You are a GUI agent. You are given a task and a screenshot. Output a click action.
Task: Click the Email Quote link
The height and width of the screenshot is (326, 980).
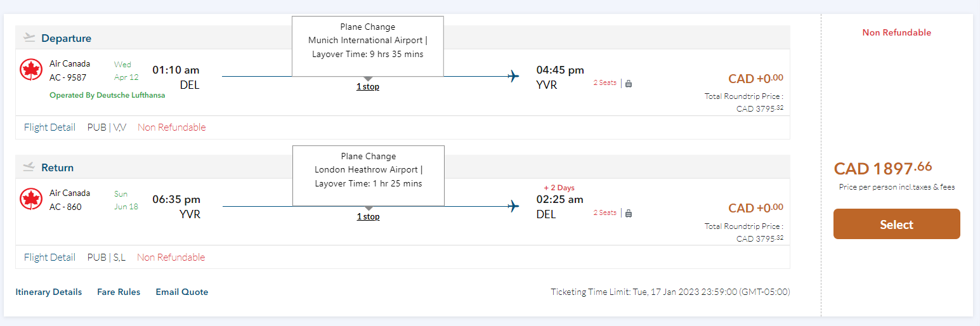pyautogui.click(x=182, y=292)
